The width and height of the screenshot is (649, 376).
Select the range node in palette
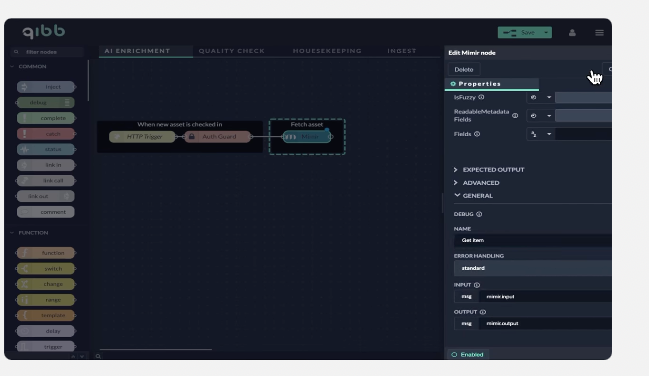(46, 300)
